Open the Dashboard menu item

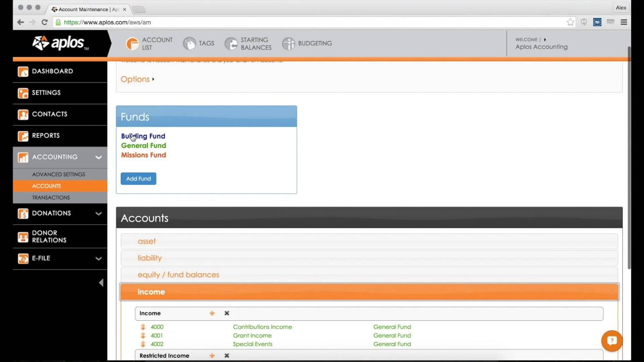[60, 71]
